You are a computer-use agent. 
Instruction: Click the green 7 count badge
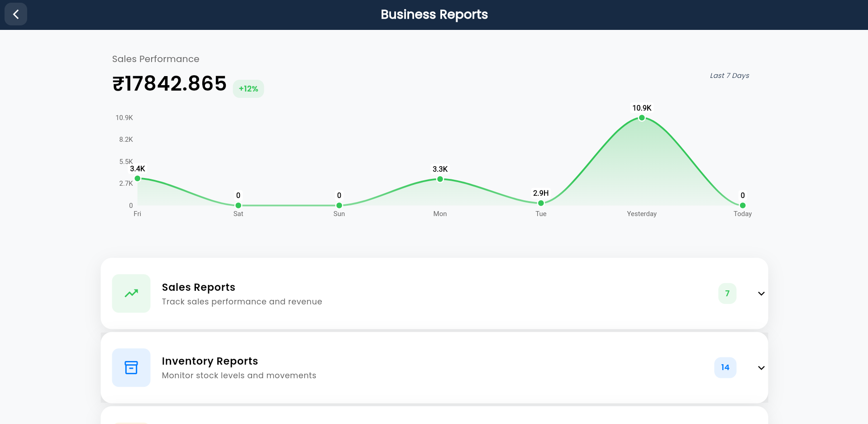pyautogui.click(x=727, y=293)
